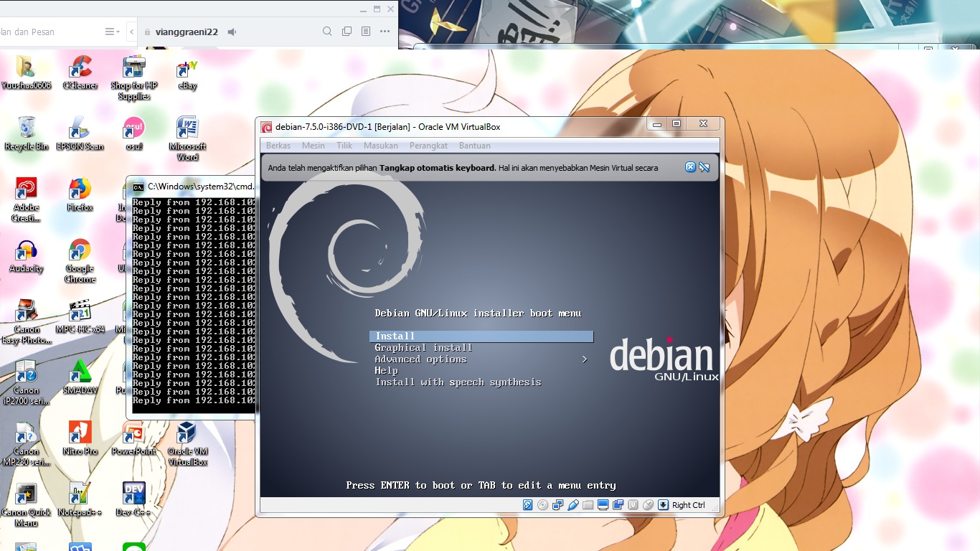Image resolution: width=980 pixels, height=551 pixels.
Task: Click the display monitor icon in VirtualBox status bar
Action: (603, 505)
